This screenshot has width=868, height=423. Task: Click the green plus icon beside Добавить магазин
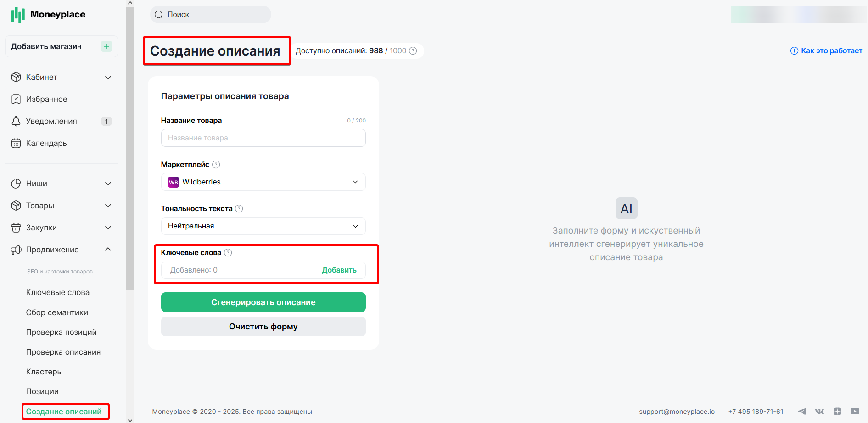[106, 46]
